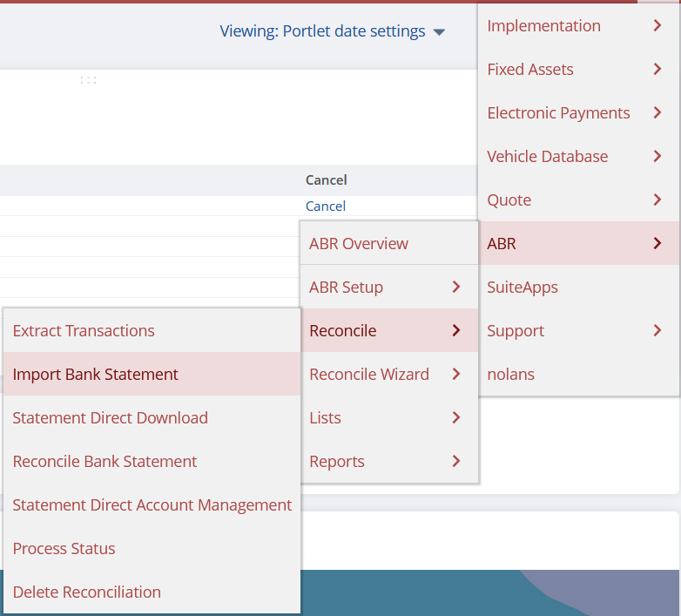The width and height of the screenshot is (681, 616).
Task: Expand ABR Setup submenu arrow
Action: (x=456, y=288)
